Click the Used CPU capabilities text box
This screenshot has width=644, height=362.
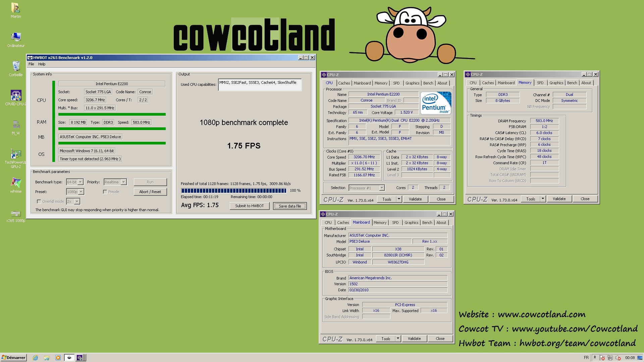click(x=260, y=85)
